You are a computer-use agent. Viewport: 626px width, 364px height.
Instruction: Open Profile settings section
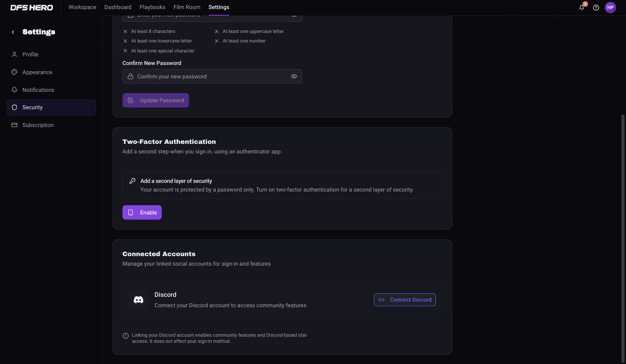coord(51,54)
